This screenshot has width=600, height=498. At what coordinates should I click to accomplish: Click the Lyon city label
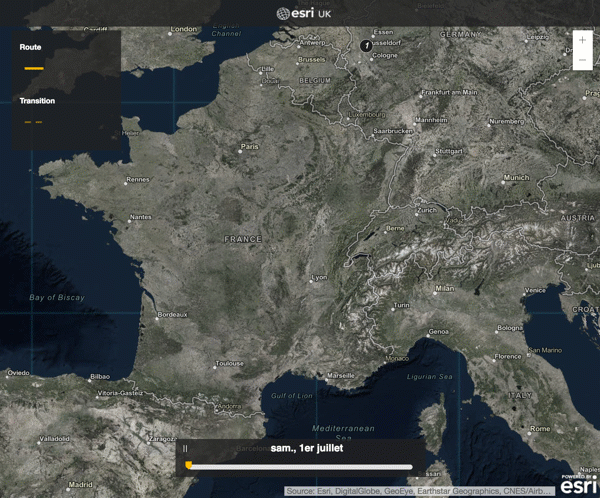[319, 278]
